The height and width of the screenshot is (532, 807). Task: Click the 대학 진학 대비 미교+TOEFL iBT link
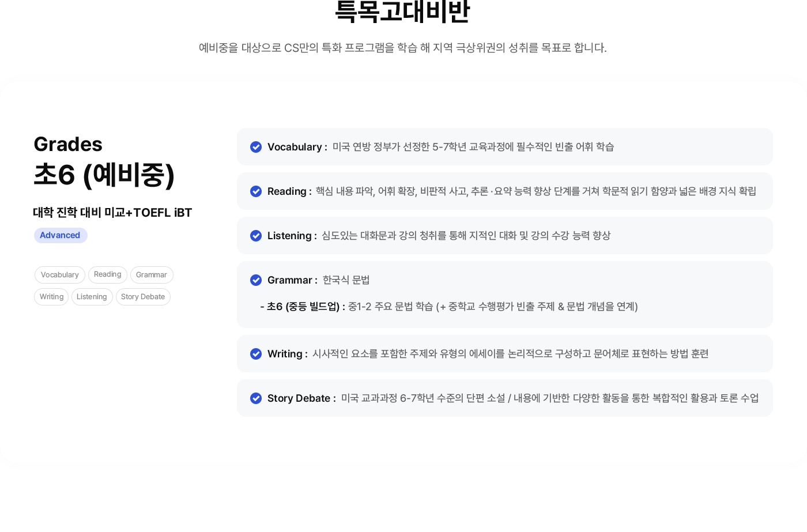click(112, 213)
